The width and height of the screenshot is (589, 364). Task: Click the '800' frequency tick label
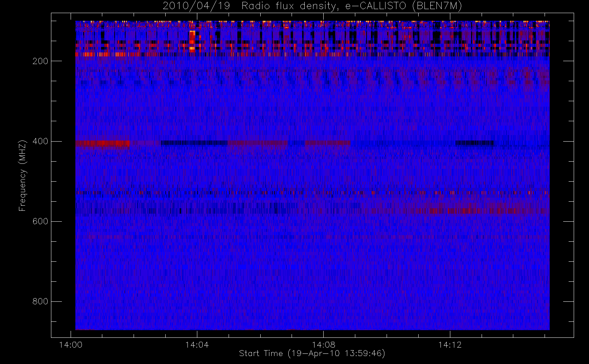(40, 301)
